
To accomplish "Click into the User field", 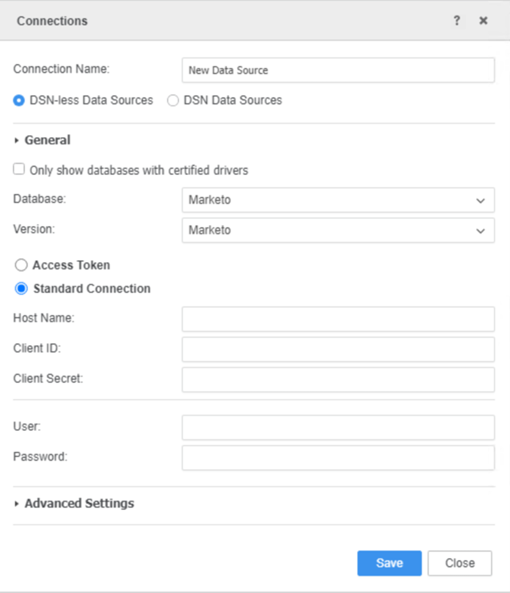I will coord(338,428).
